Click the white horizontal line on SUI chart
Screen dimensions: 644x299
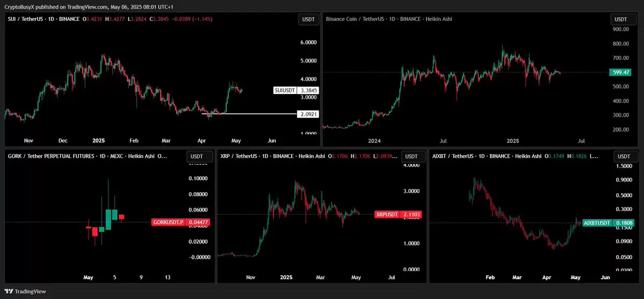[249, 113]
